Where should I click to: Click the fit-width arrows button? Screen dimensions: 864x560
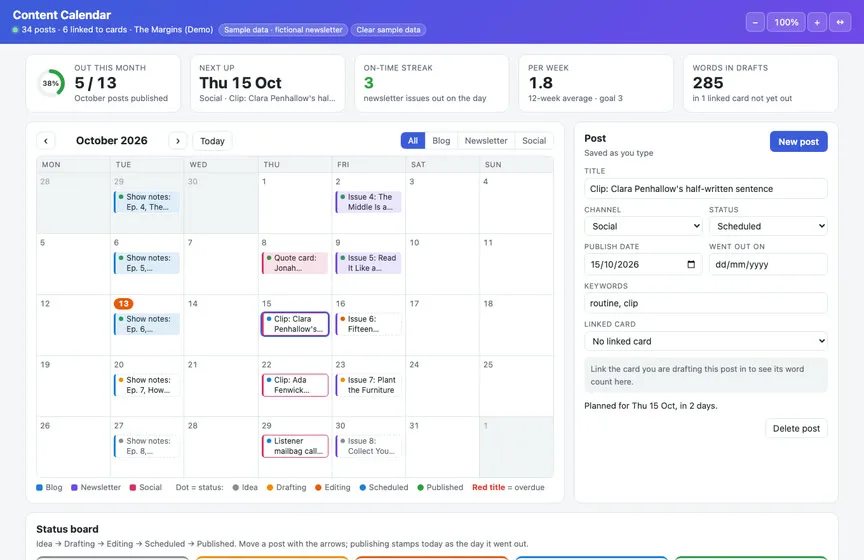pyautogui.click(x=840, y=22)
